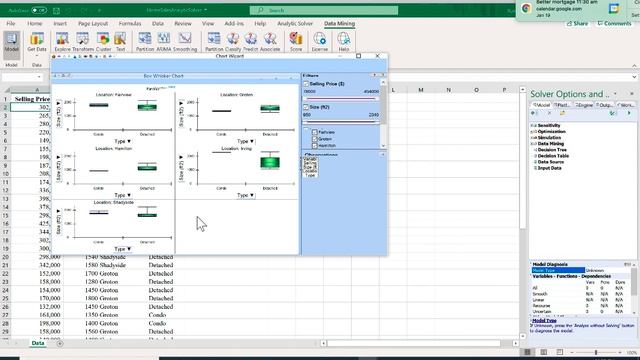Open the Name Box dropdown
640x360 pixels.
tap(39, 77)
